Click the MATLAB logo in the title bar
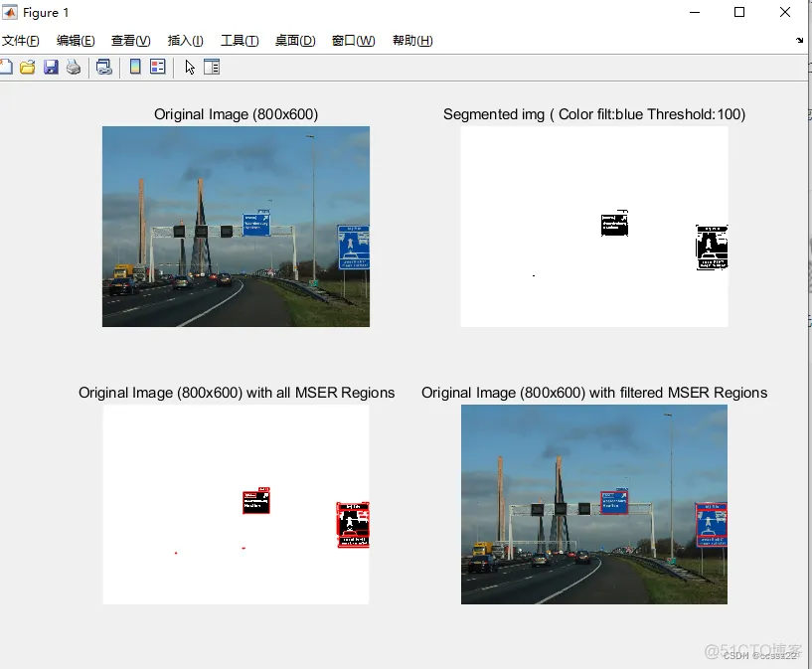 (10, 12)
